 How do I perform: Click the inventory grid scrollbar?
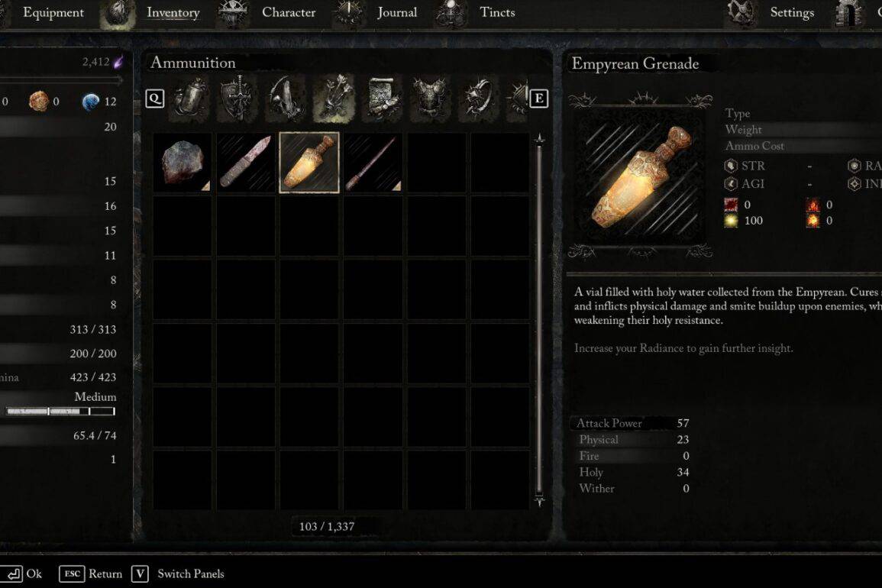539,321
